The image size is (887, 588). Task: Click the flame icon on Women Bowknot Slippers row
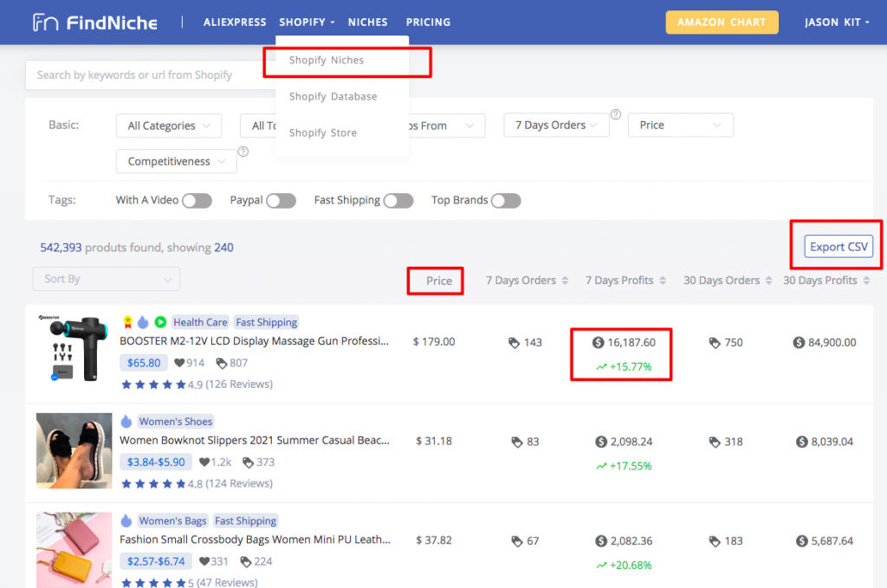126,421
